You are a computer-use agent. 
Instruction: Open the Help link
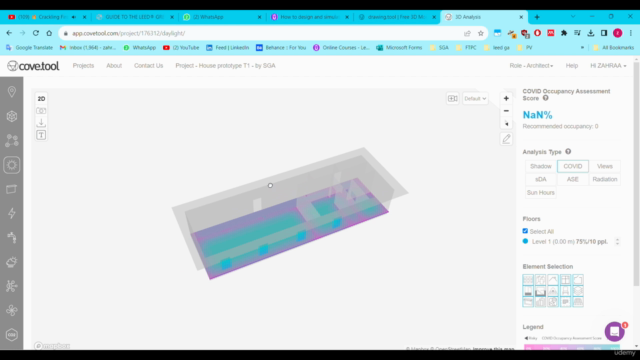(x=571, y=65)
